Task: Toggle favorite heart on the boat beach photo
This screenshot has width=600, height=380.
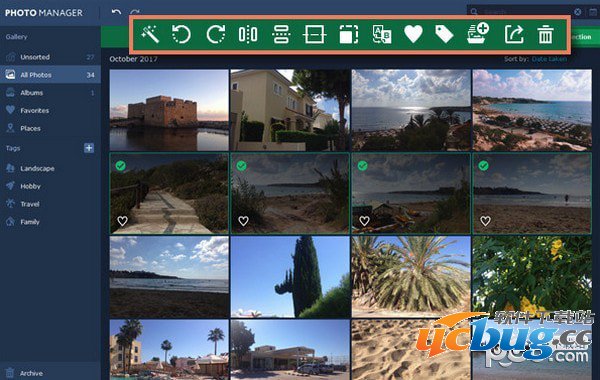Action: tap(364, 221)
